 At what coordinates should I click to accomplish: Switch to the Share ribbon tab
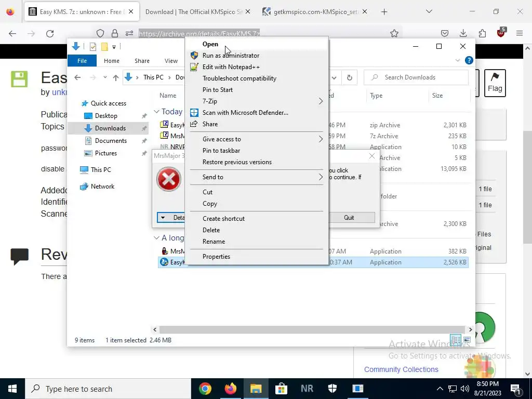[x=142, y=61]
